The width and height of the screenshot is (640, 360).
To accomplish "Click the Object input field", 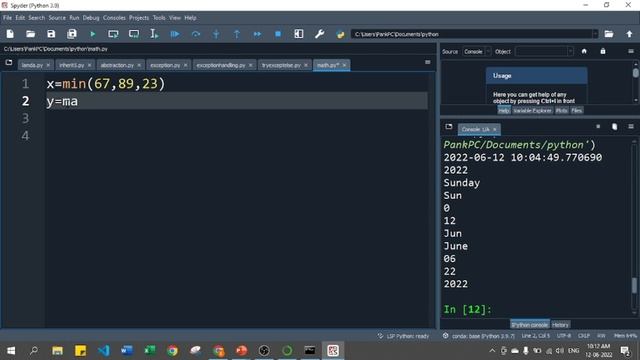I will (x=541, y=51).
